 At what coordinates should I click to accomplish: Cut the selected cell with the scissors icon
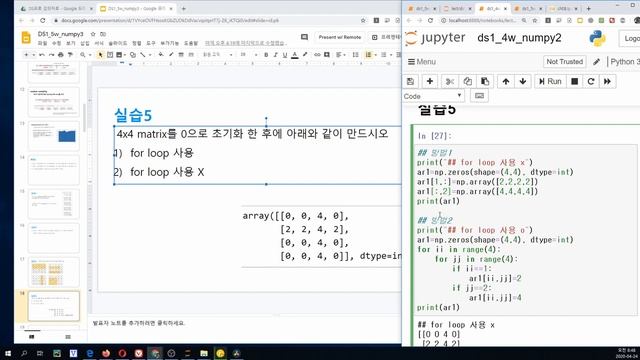click(450, 82)
